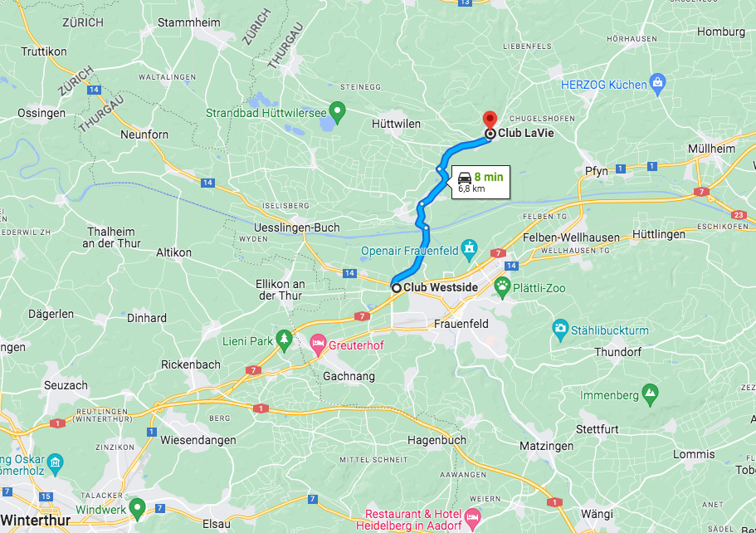The width and height of the screenshot is (756, 533).
Task: Open the Immenberg mountain marker
Action: click(650, 395)
